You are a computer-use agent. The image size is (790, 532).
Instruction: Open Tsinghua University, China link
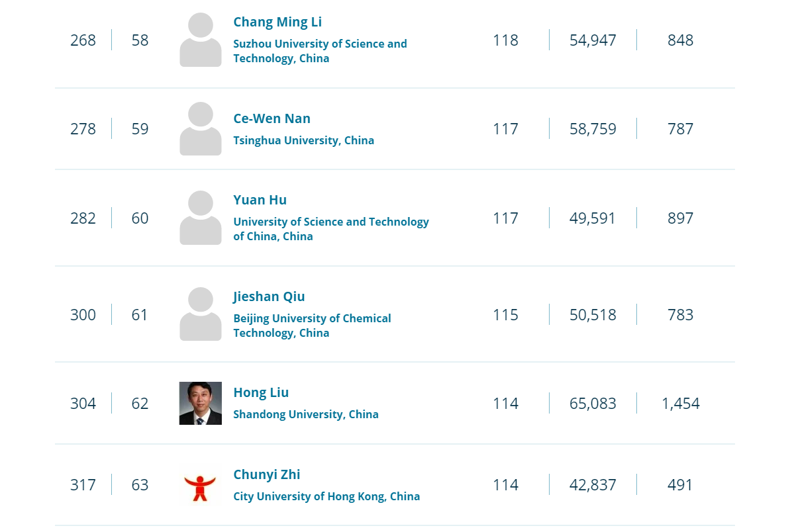tap(303, 140)
